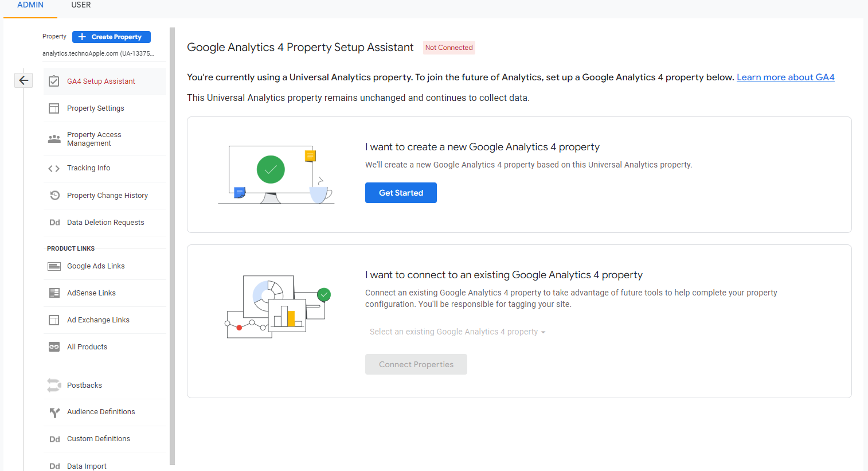This screenshot has width=868, height=471.
Task: Click the Get Started button
Action: [401, 193]
